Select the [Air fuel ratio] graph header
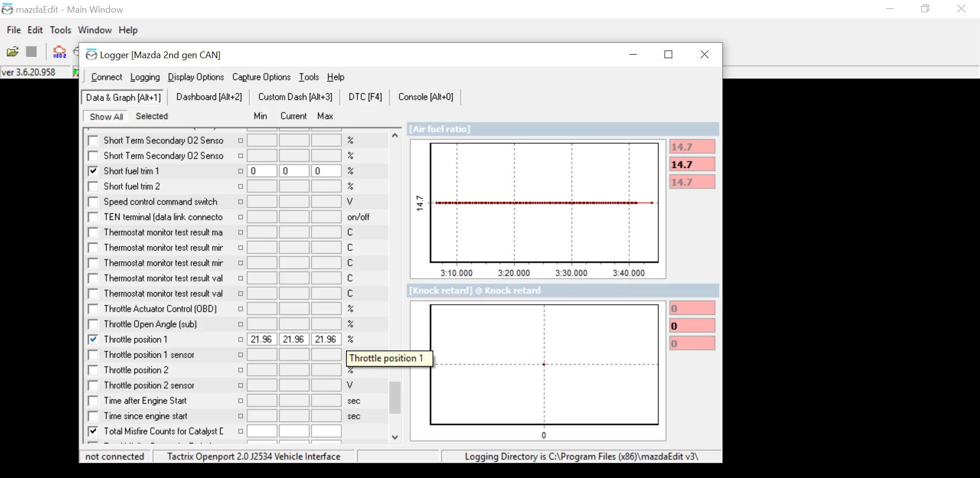 [563, 129]
